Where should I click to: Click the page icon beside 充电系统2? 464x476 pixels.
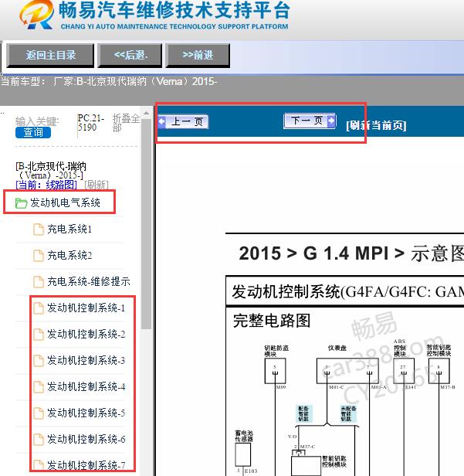tap(39, 256)
